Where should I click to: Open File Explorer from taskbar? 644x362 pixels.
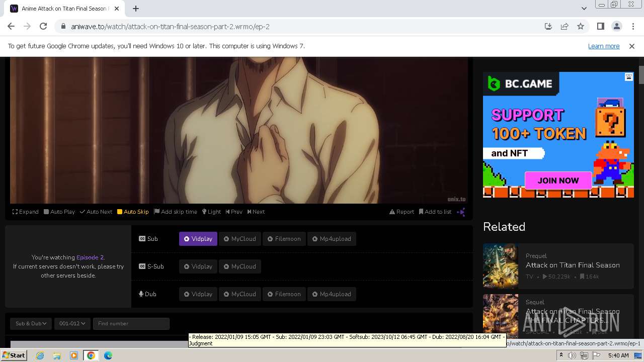click(57, 355)
